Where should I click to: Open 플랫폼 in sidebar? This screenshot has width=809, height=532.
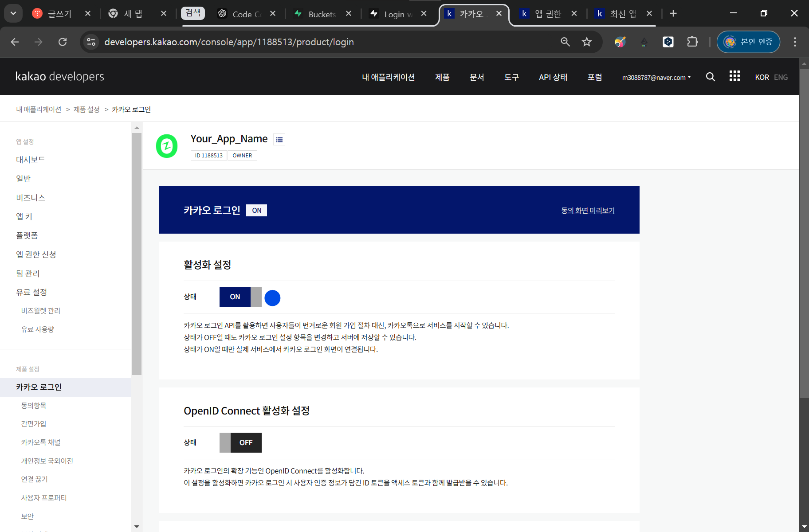(27, 235)
